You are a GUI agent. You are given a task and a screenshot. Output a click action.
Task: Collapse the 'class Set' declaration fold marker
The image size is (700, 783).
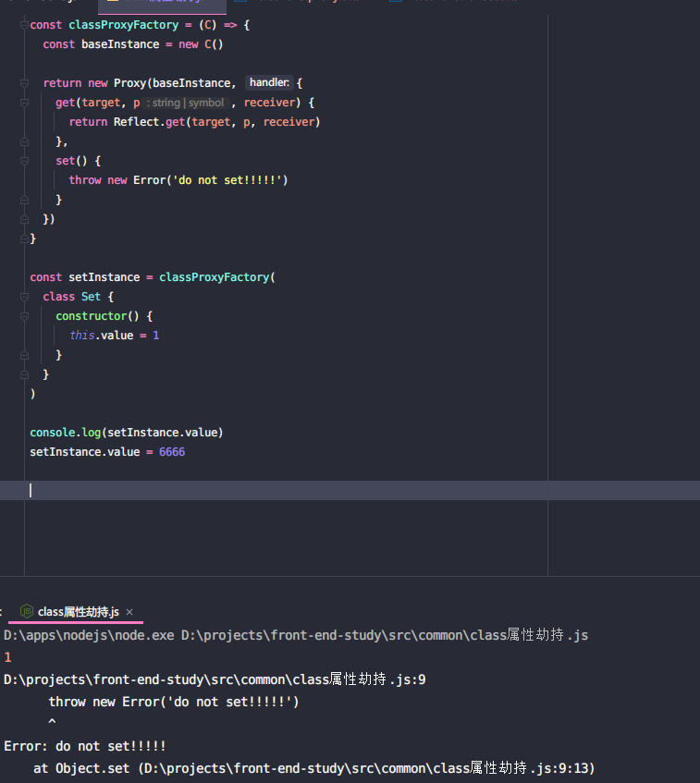tap(24, 297)
